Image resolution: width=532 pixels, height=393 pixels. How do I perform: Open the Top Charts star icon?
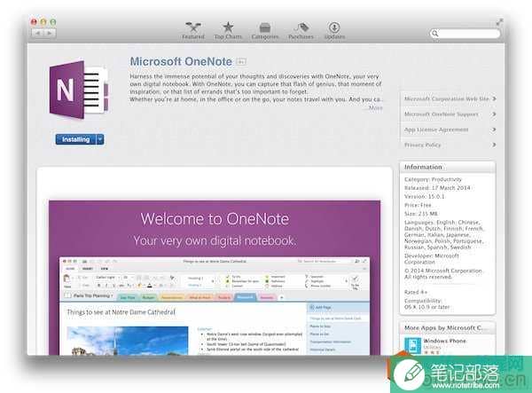(228, 28)
